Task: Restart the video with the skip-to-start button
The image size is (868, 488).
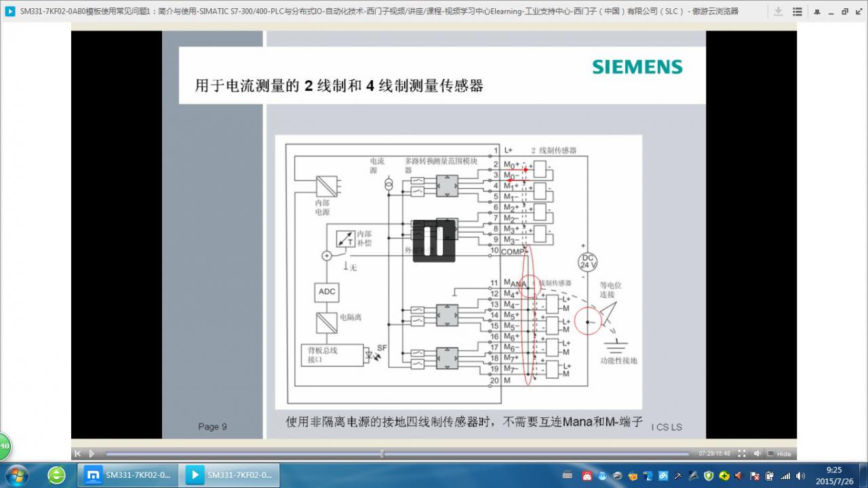Action: (78, 453)
